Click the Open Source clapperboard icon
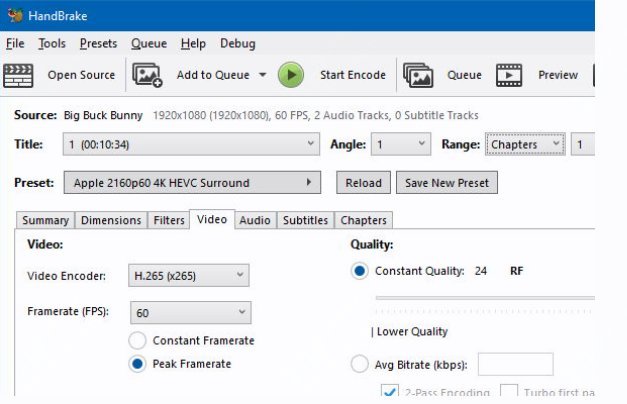The height and width of the screenshot is (404, 627). (19, 75)
